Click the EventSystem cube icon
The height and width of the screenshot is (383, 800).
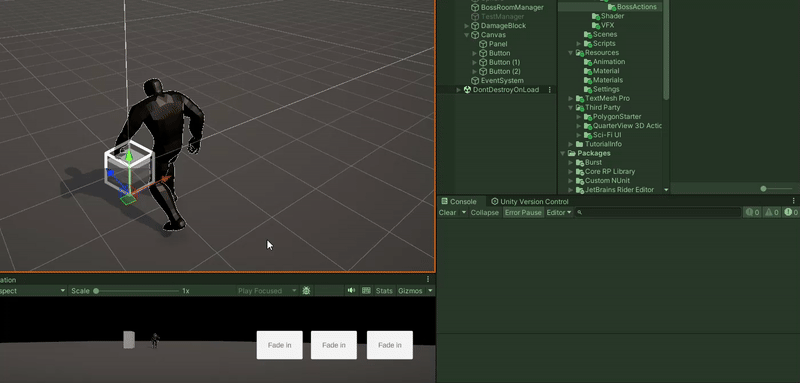[x=475, y=81]
